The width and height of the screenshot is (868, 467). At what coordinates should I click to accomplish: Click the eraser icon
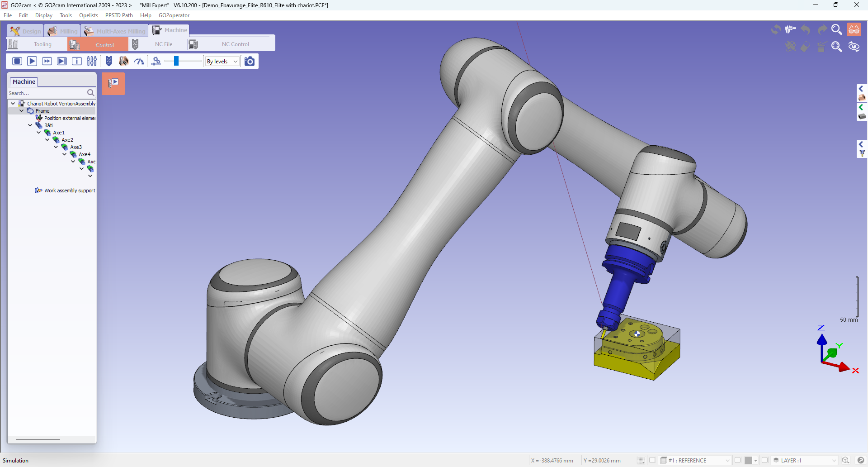click(x=805, y=47)
